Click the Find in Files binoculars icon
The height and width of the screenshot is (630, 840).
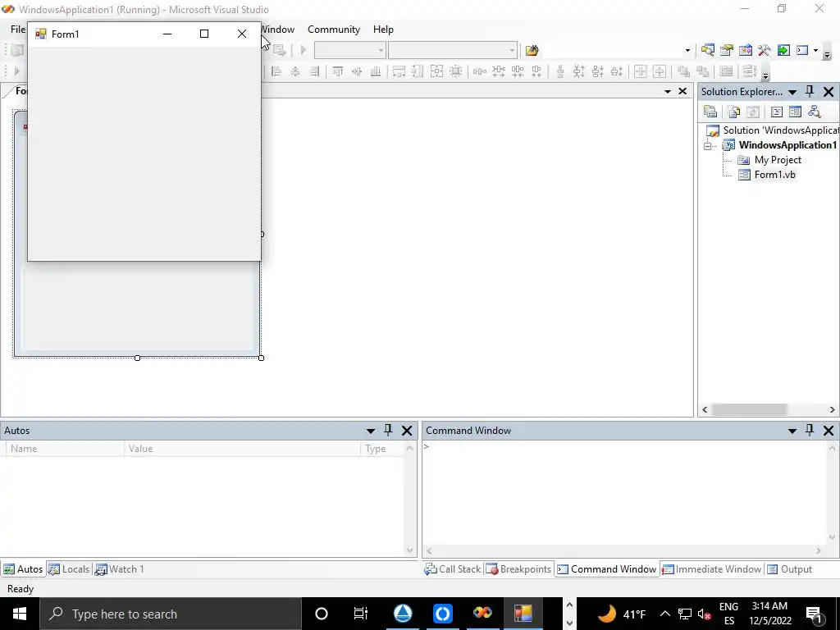coord(532,50)
